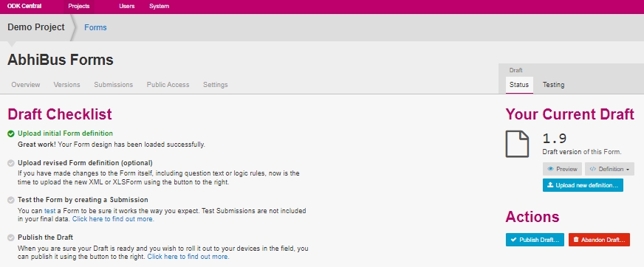Switch to the Testing tab

(553, 85)
